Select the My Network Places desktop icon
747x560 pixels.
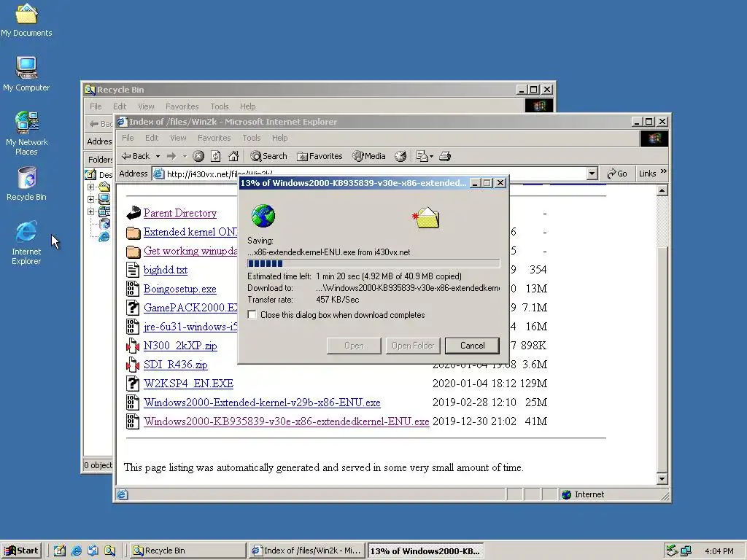(26, 133)
